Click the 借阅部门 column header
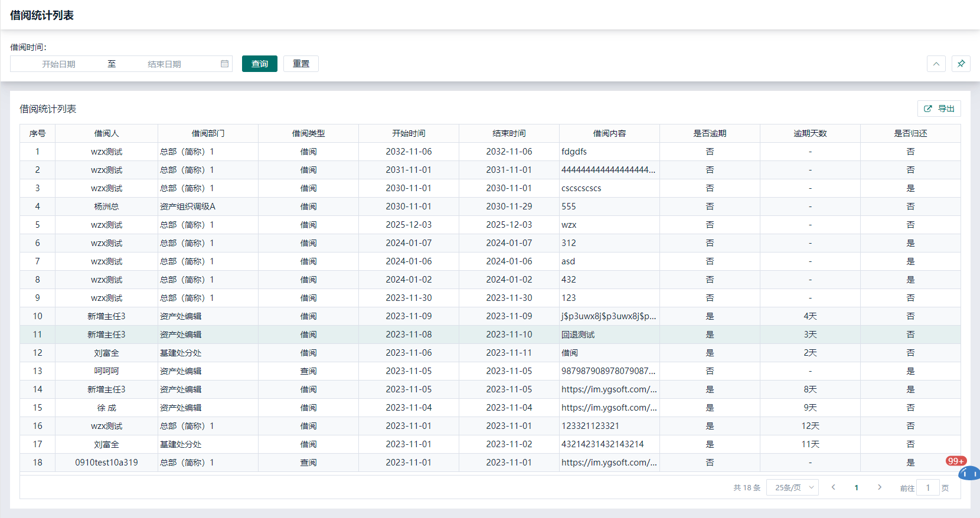 pyautogui.click(x=208, y=133)
